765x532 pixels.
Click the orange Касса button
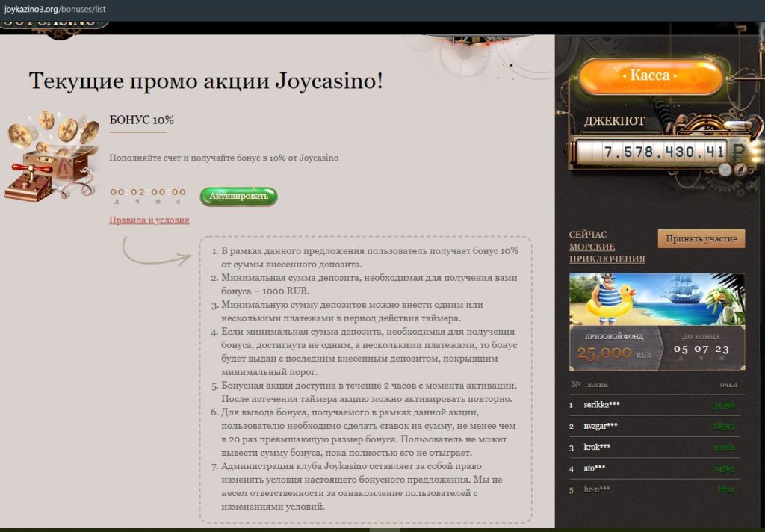coord(651,76)
